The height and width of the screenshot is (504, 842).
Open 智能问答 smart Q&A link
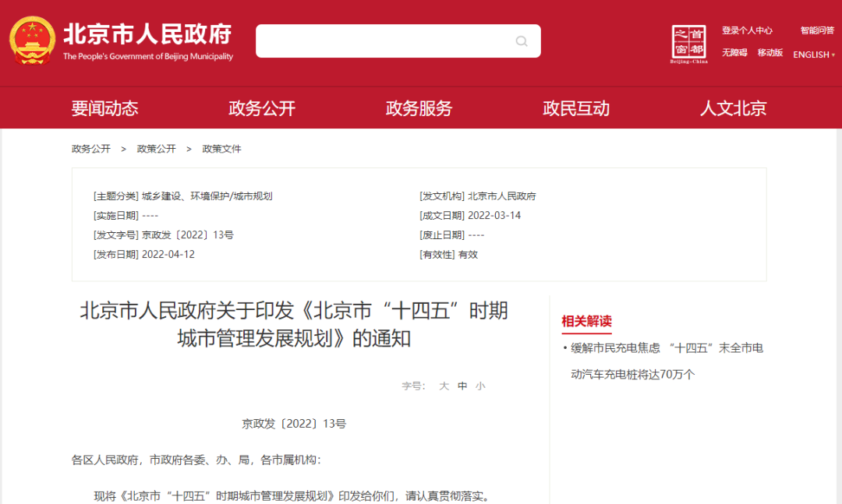coord(817,30)
